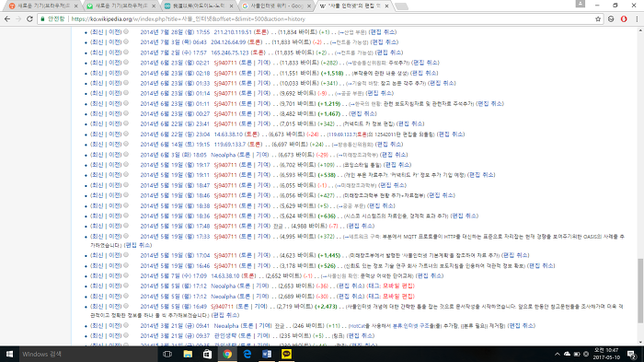
Task: Open the Action Center notification icon
Action: pyautogui.click(x=632, y=355)
